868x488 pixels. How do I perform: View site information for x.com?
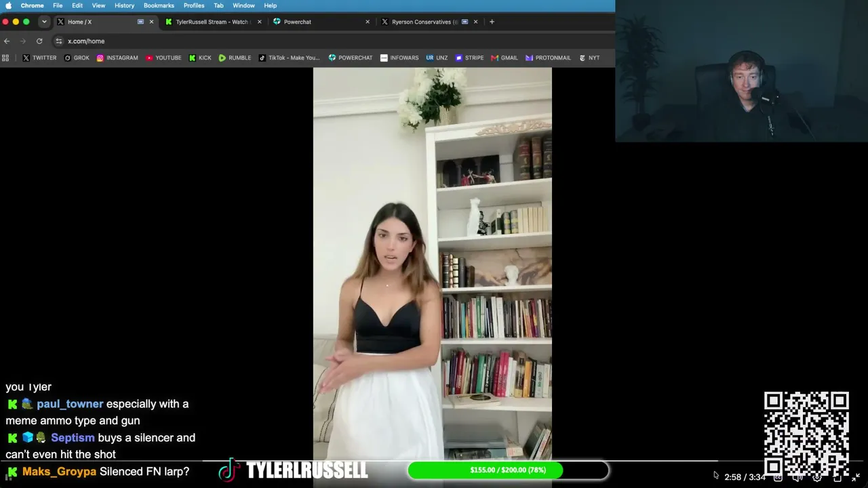pyautogui.click(x=59, y=41)
